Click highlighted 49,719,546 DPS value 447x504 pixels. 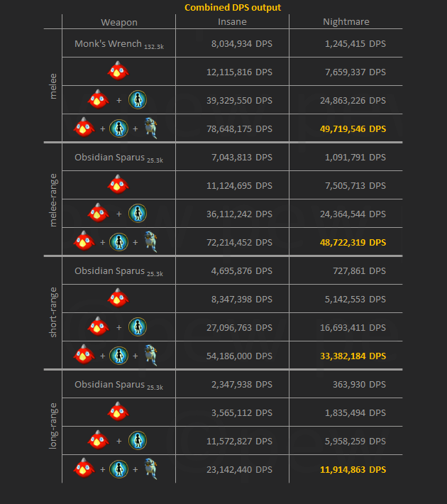[x=353, y=128]
